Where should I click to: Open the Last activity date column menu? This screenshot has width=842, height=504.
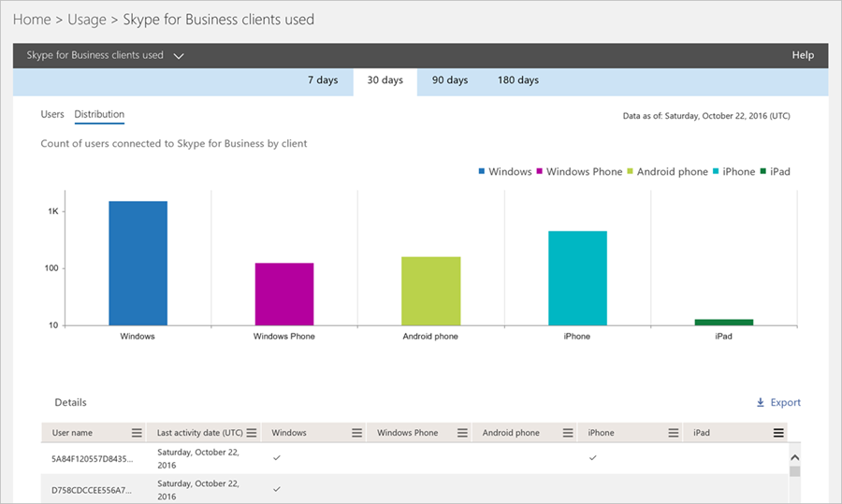point(252,433)
